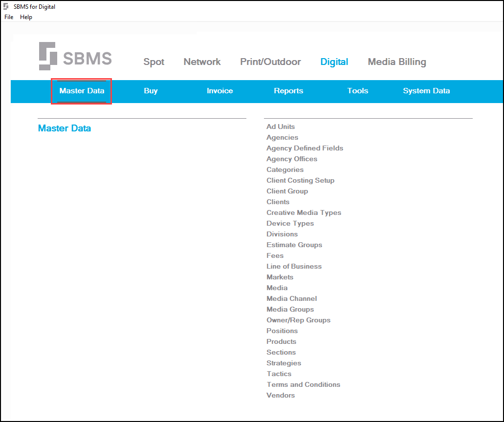Viewport: 504px width, 422px height.
Task: Open Terms and Conditions
Action: click(303, 384)
